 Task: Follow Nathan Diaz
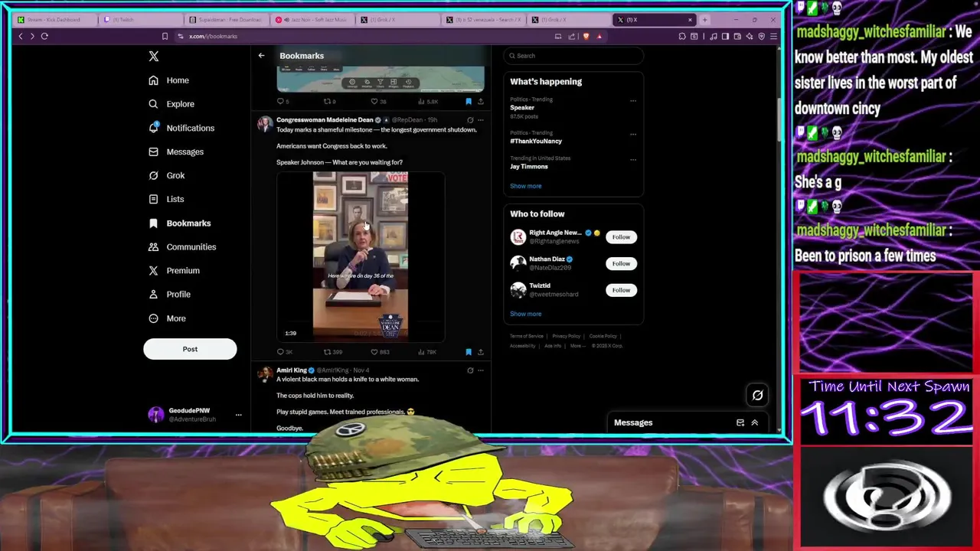tap(621, 263)
